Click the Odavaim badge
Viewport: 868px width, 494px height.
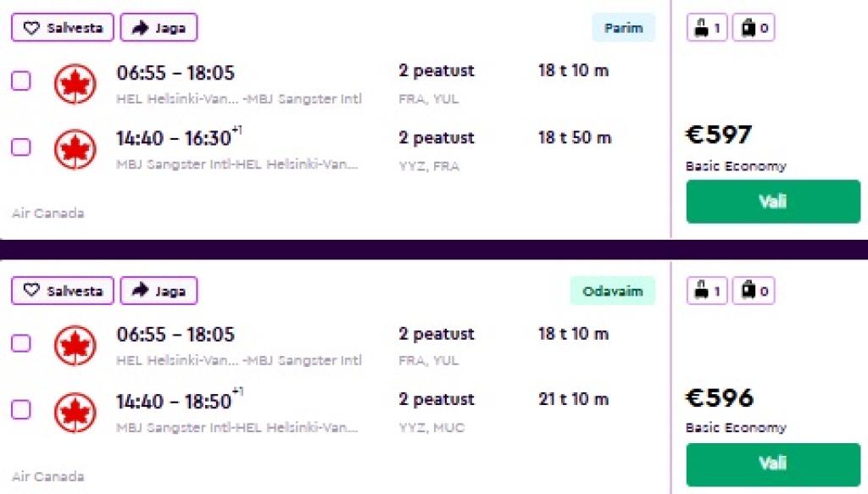612,291
